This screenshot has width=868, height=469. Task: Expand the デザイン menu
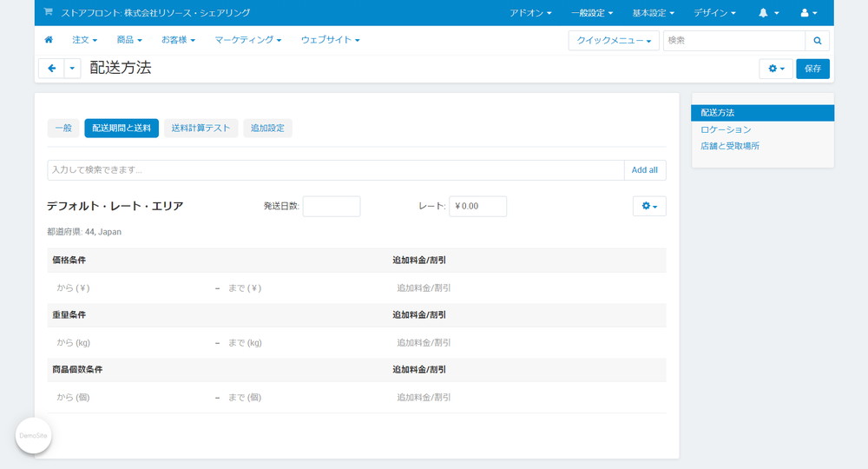(714, 13)
